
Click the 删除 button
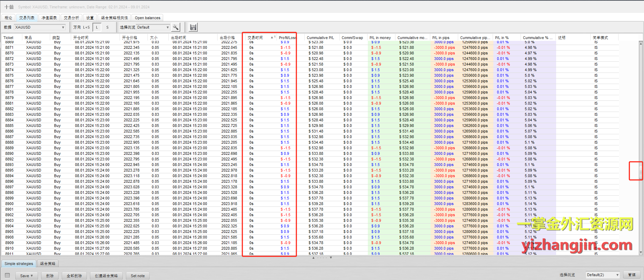pos(50,276)
